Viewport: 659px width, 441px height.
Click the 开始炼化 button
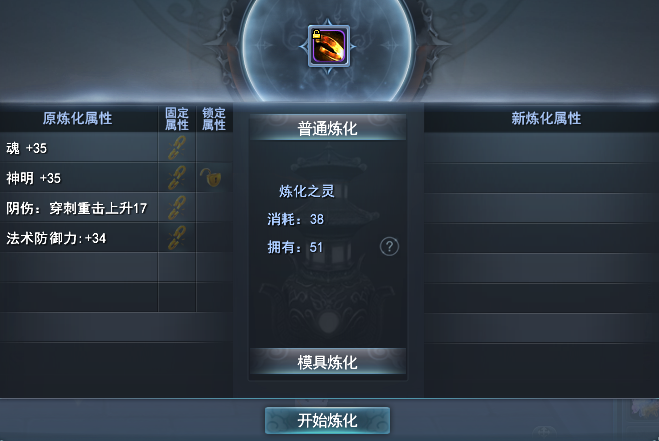coord(327,420)
